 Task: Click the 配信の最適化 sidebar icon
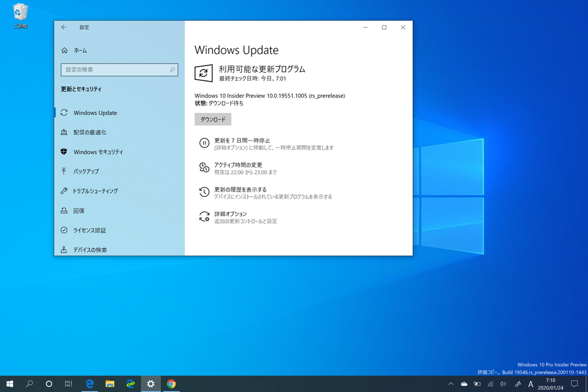point(64,132)
